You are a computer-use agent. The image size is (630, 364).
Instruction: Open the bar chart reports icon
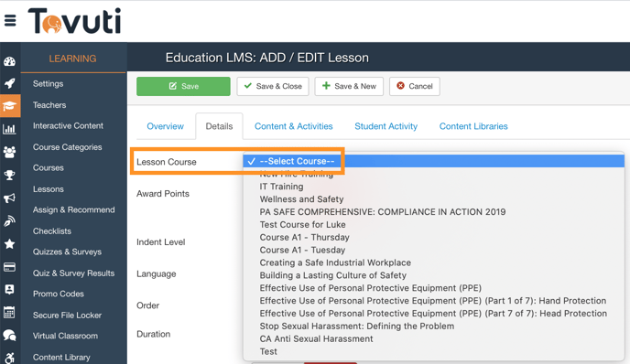coord(10,129)
